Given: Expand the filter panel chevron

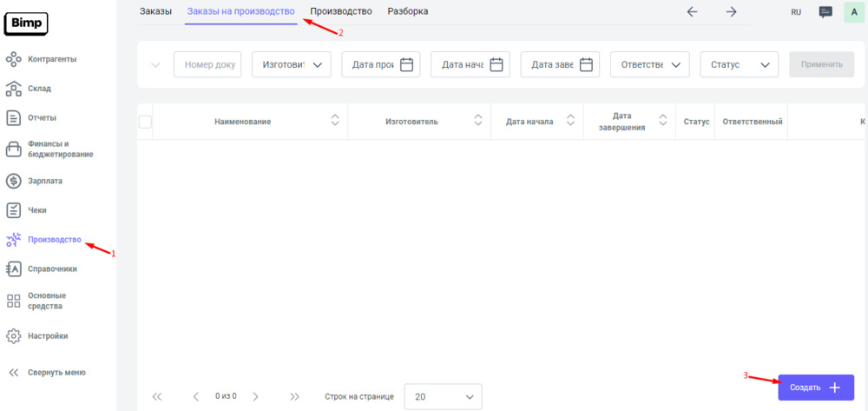Looking at the screenshot, I should pyautogui.click(x=155, y=64).
